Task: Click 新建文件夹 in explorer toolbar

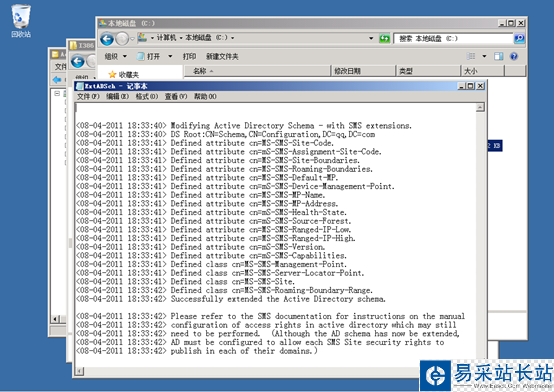Action: pos(222,56)
